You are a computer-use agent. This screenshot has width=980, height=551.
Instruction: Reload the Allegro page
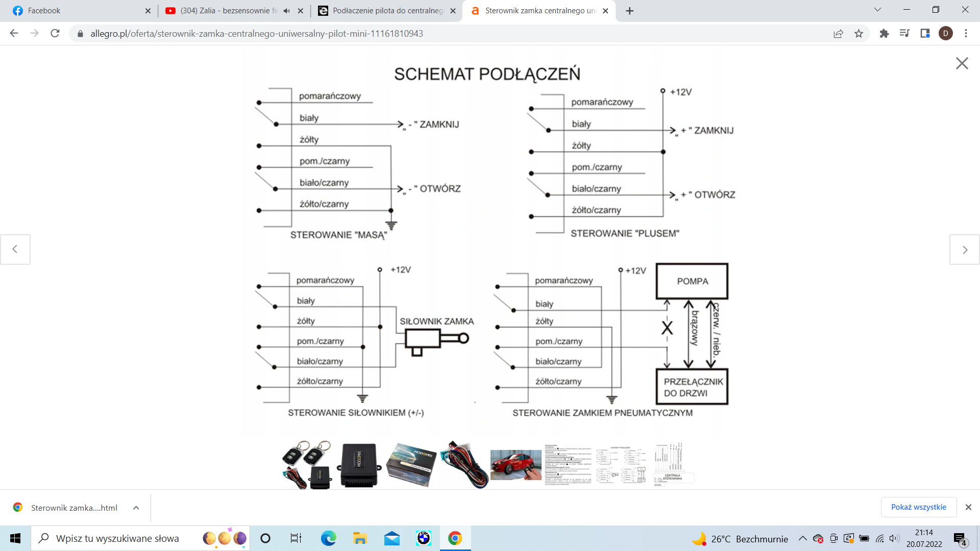pyautogui.click(x=55, y=34)
